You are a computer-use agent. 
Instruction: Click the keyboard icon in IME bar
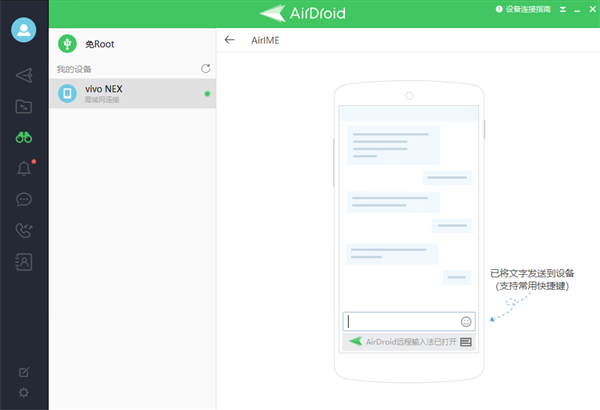[x=466, y=342]
